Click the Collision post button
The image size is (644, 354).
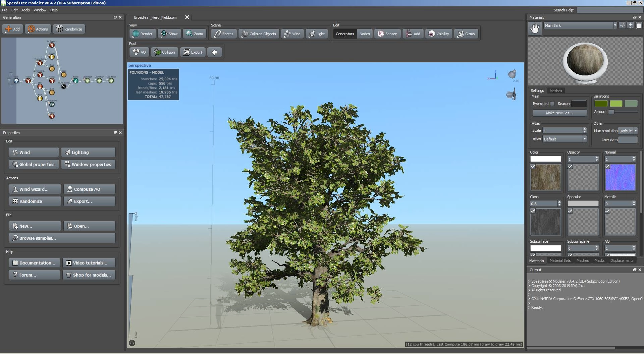point(164,52)
